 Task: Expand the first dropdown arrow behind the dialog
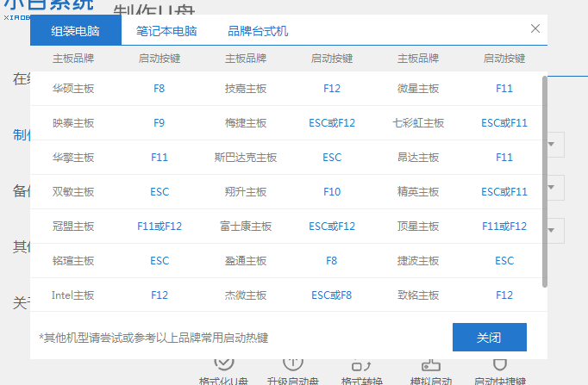tap(556, 144)
